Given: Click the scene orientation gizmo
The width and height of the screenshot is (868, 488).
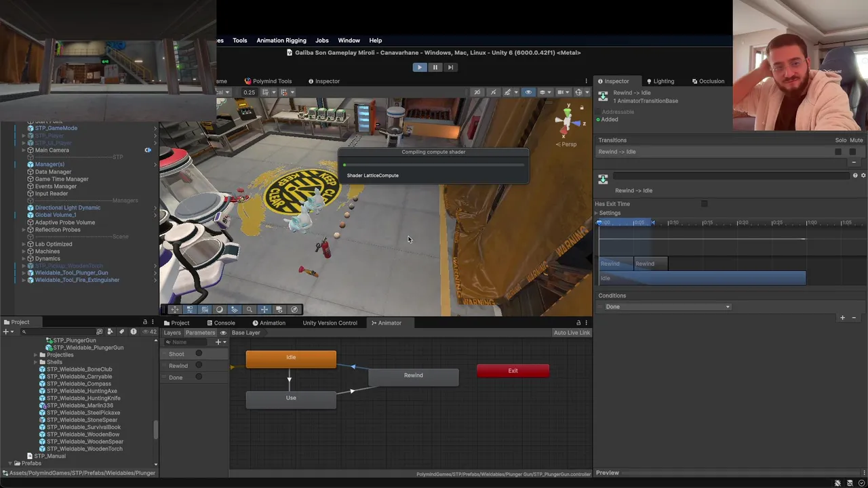Looking at the screenshot, I should click(568, 122).
